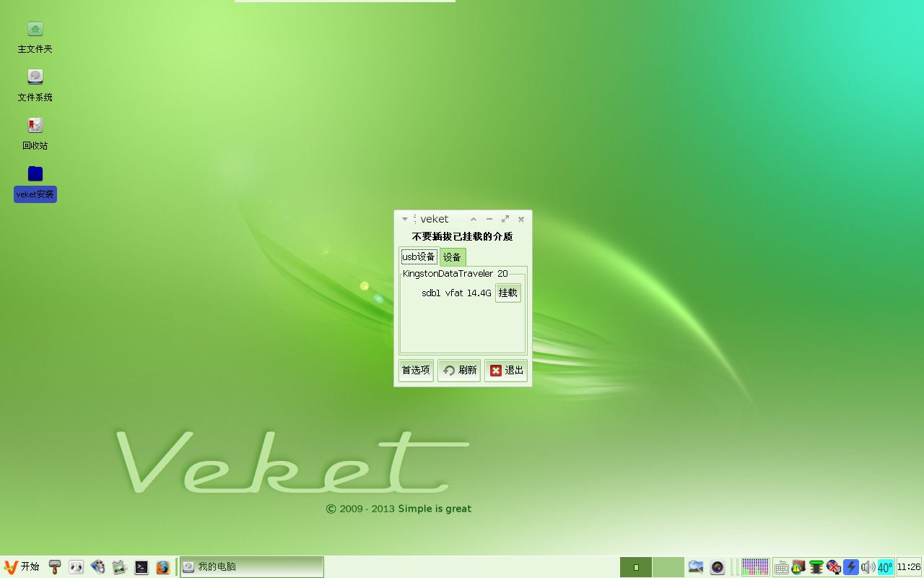Click the blue lightning power tray icon
This screenshot has width=924, height=578.
[851, 567]
